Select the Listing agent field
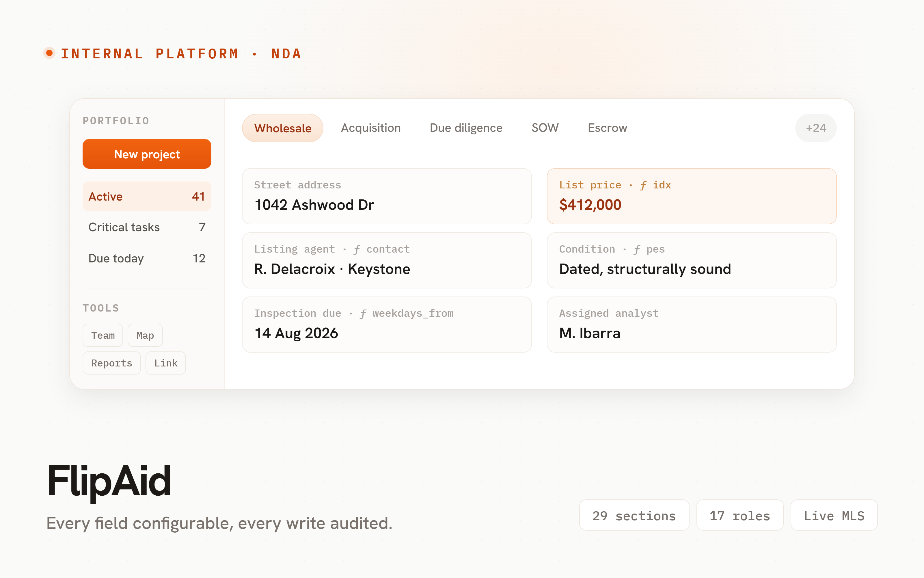Image resolution: width=924 pixels, height=578 pixels. point(387,260)
